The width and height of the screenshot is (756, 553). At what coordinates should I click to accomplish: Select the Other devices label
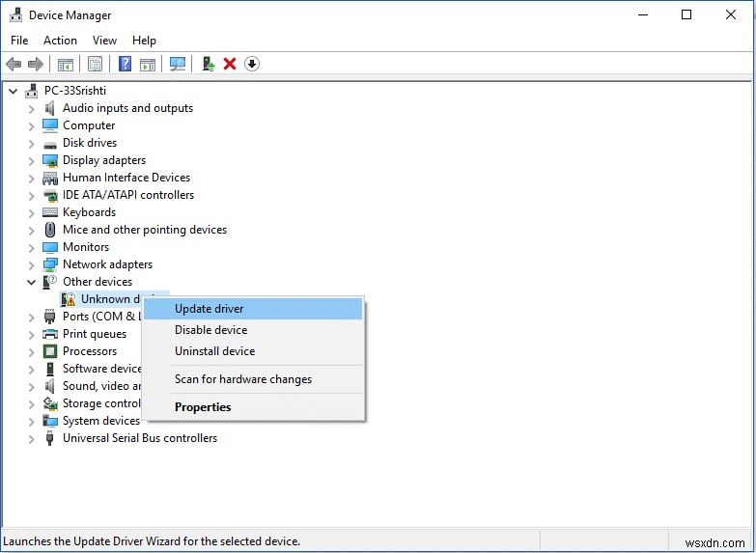click(98, 282)
